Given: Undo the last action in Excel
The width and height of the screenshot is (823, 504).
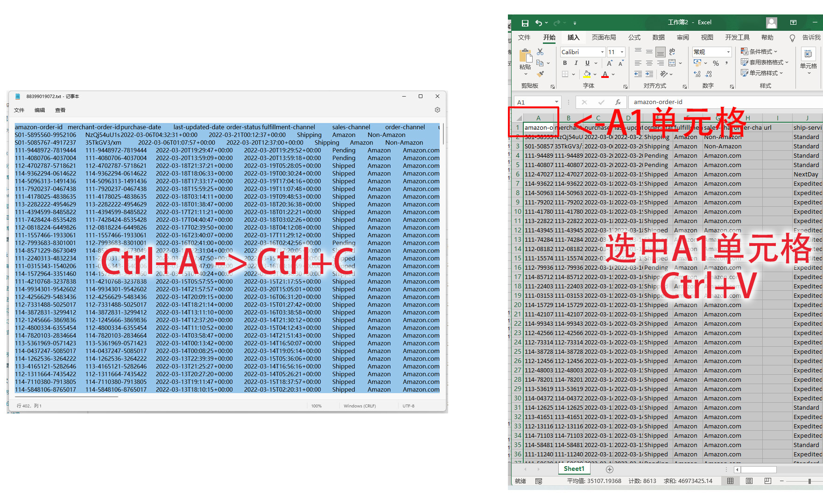Looking at the screenshot, I should [539, 23].
